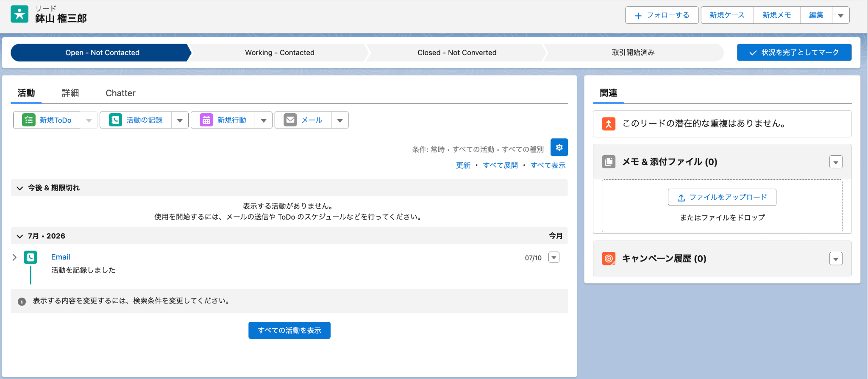Click the 新規行動 button

click(223, 120)
